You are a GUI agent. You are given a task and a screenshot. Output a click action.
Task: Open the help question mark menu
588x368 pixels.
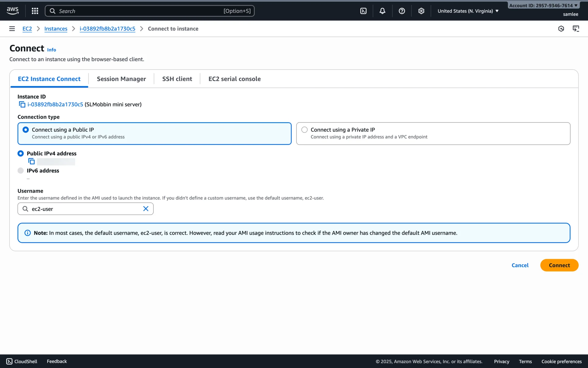(x=402, y=11)
